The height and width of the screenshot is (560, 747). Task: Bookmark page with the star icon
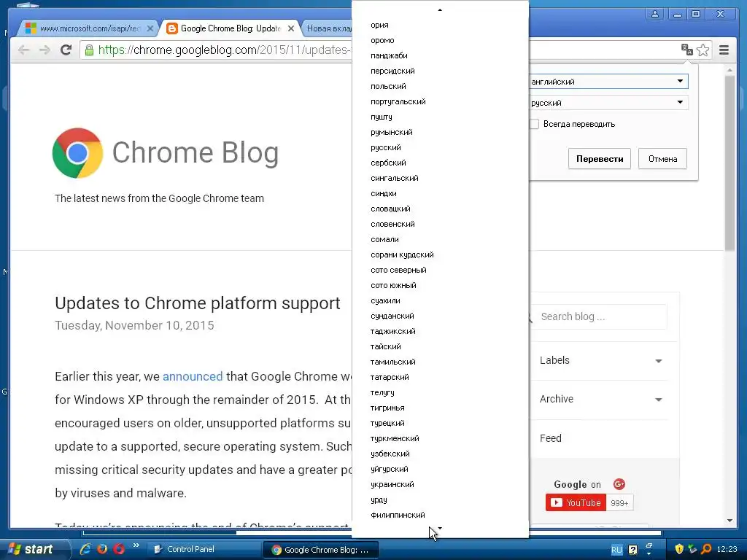click(x=703, y=50)
